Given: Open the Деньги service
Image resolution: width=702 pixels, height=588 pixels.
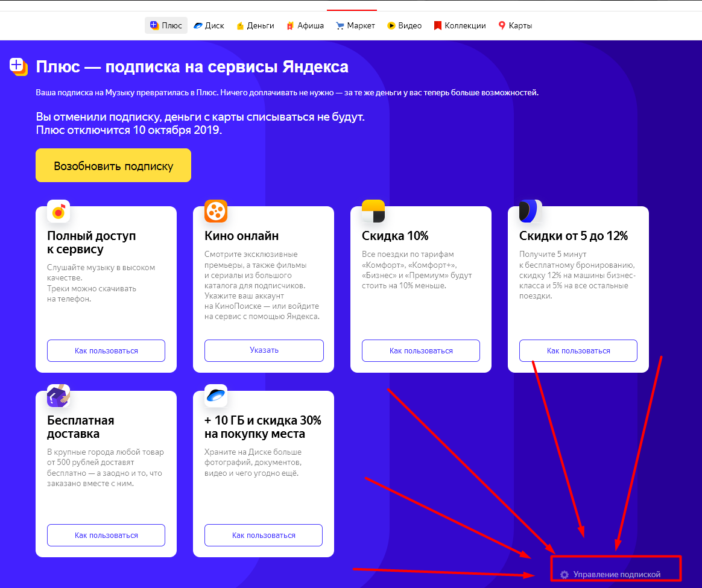Looking at the screenshot, I should coord(255,25).
